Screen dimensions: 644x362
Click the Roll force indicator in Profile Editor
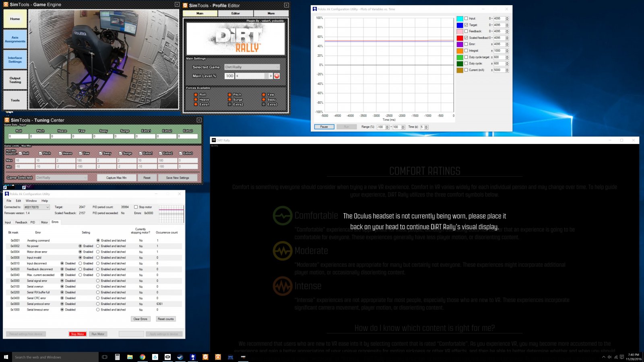196,95
